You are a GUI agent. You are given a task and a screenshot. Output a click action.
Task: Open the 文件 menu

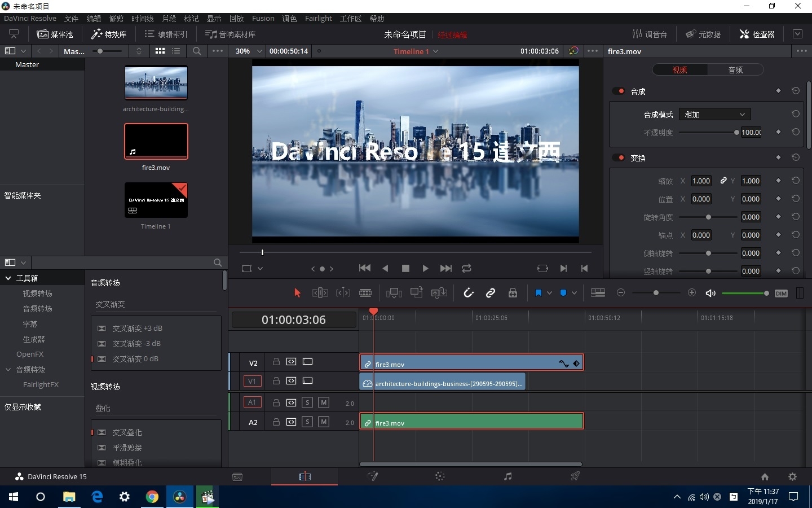[x=71, y=19]
